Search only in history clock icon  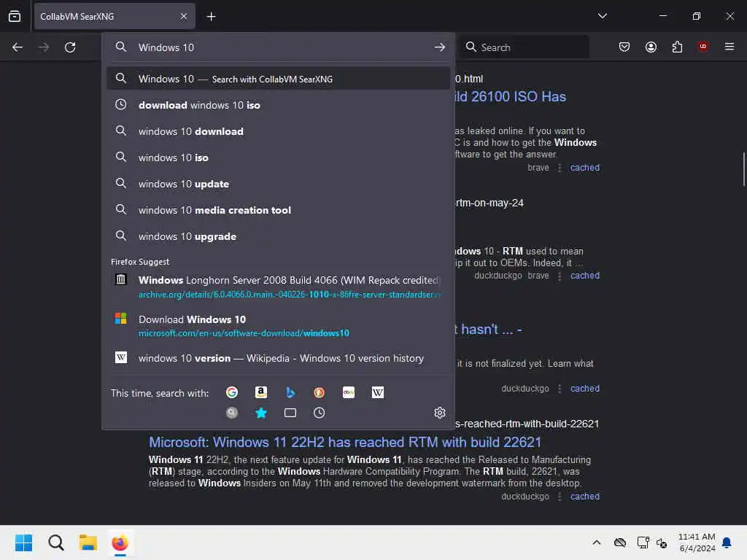(x=320, y=413)
